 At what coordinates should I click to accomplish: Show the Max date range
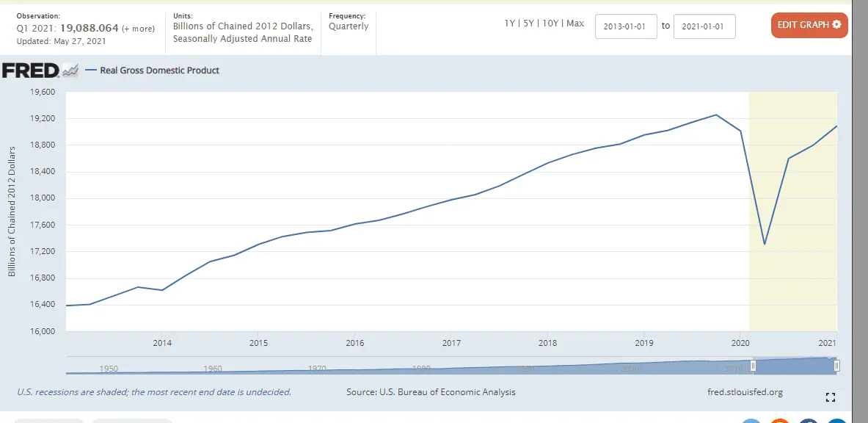(575, 23)
